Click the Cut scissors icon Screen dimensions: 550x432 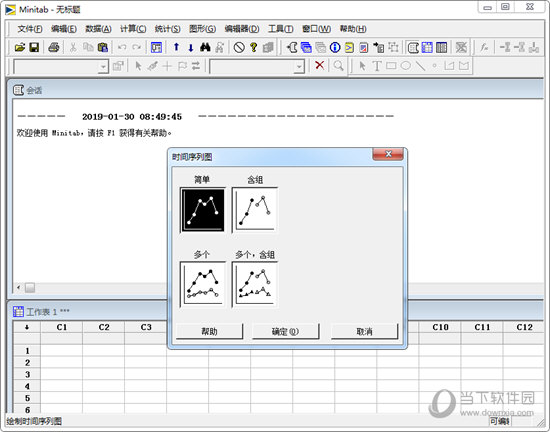click(x=73, y=47)
